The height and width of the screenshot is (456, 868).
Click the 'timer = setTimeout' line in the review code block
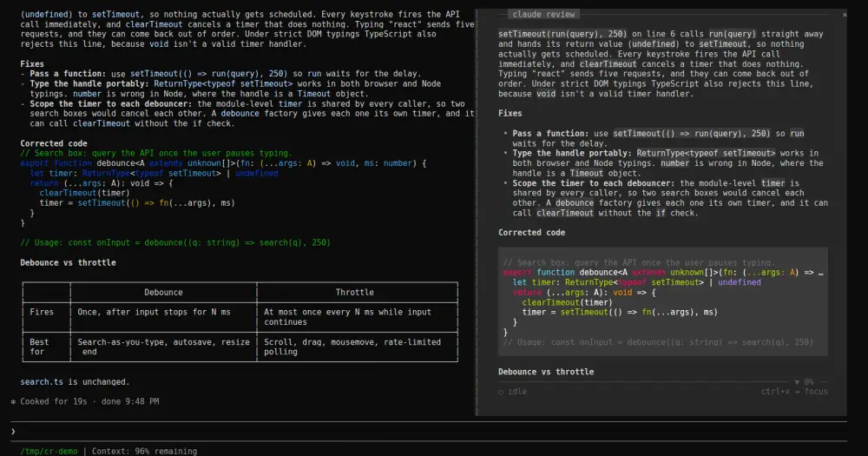[x=620, y=313]
